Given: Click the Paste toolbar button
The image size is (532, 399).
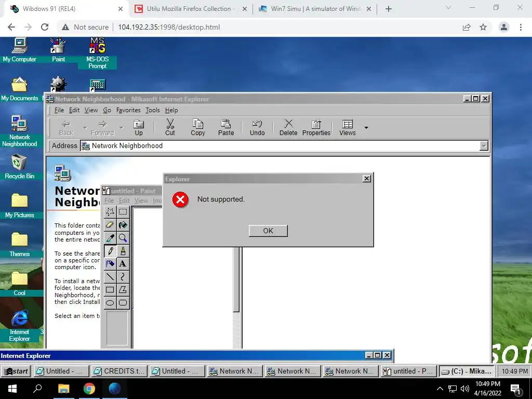Looking at the screenshot, I should click(x=226, y=128).
